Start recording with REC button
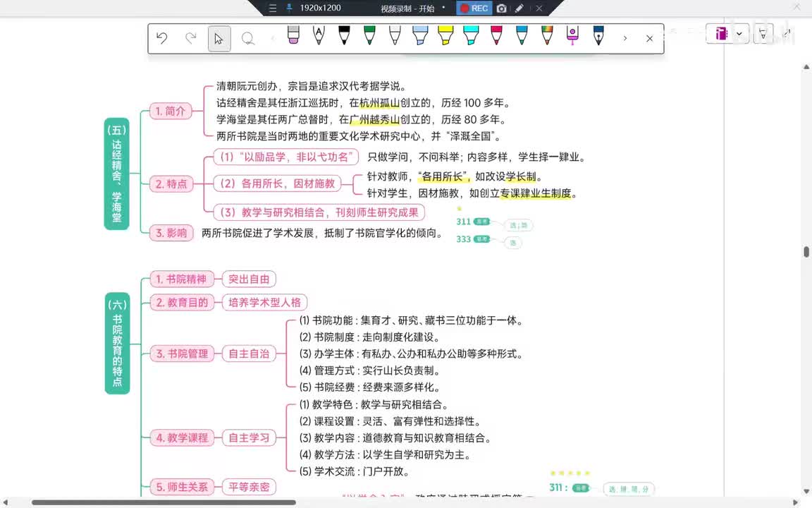Viewport: 812px width, 508px height. 474,8
